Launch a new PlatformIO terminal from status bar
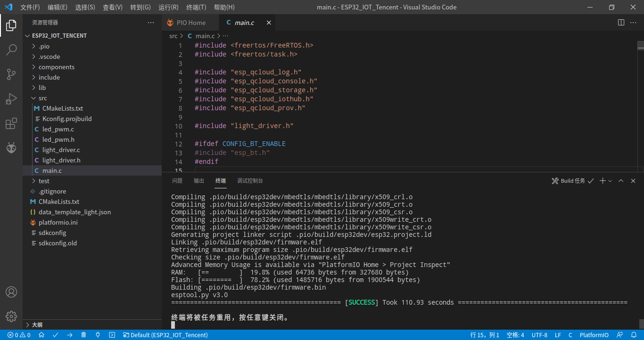 pyautogui.click(x=112, y=335)
